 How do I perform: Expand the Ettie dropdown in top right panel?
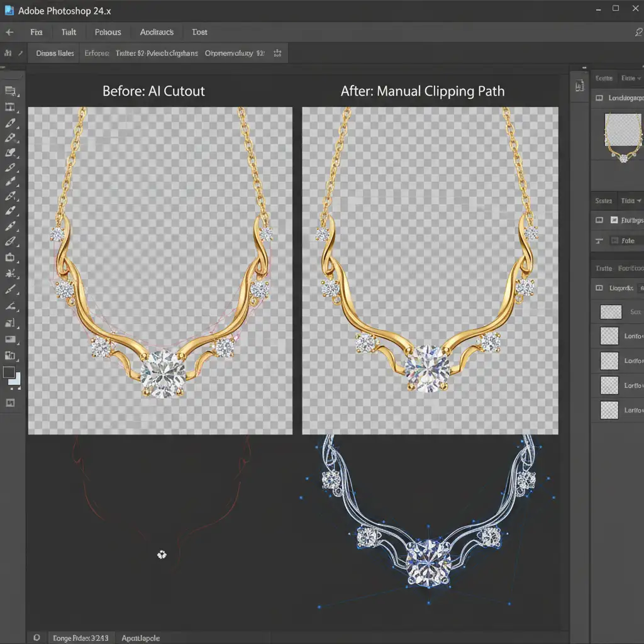629,78
